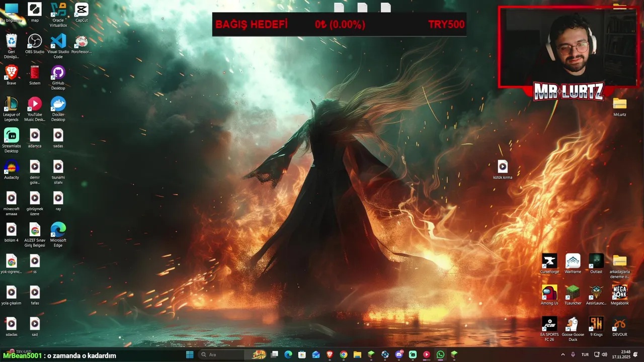Image resolution: width=644 pixels, height=362 pixels.
Task: Launch the Megabonk shortcut
Action: coord(620,295)
